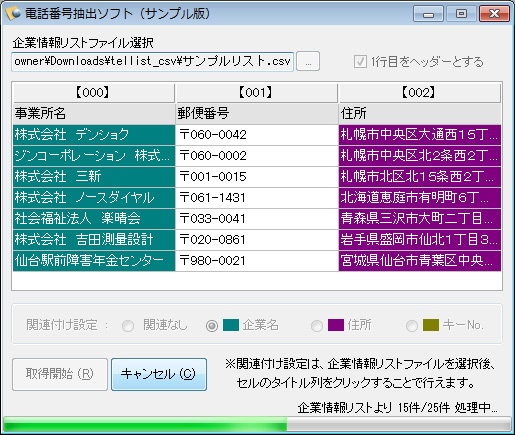
Task: Select cell 株式会社 ノースダイヤル
Action: pos(94,198)
